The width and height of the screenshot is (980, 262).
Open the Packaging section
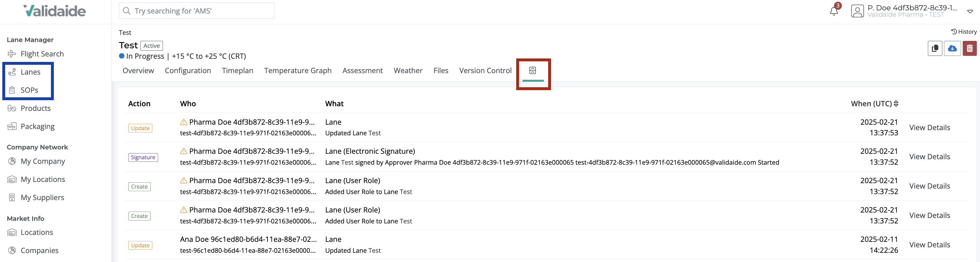(x=38, y=126)
